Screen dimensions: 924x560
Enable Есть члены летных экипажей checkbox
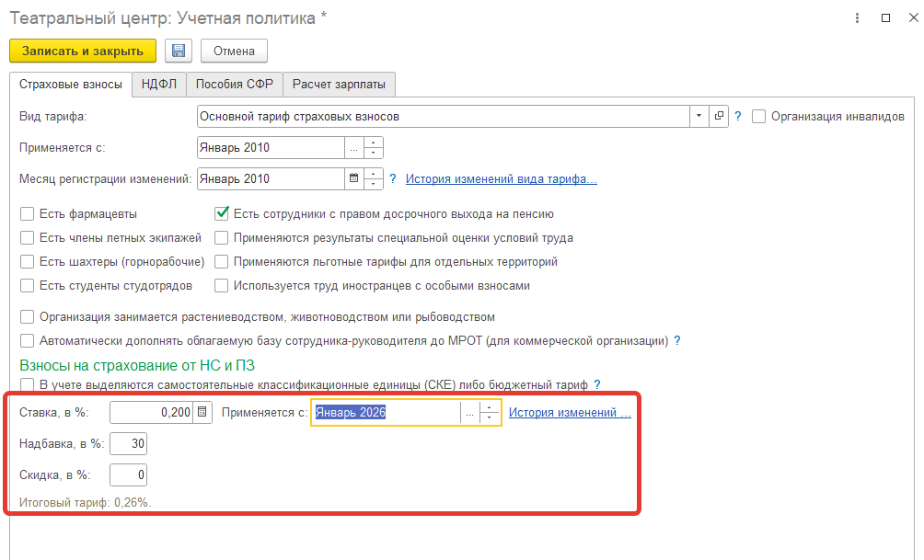tap(27, 238)
